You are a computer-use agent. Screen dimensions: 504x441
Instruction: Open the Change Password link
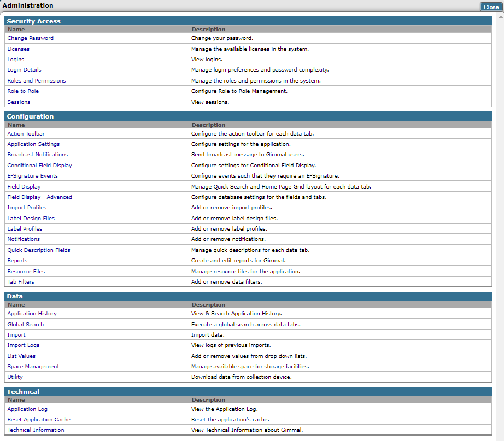30,38
